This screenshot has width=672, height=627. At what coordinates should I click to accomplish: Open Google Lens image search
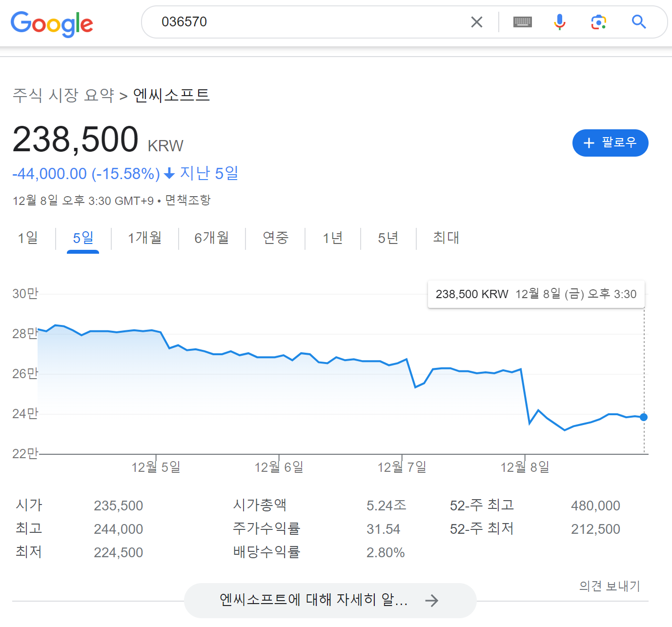[599, 22]
